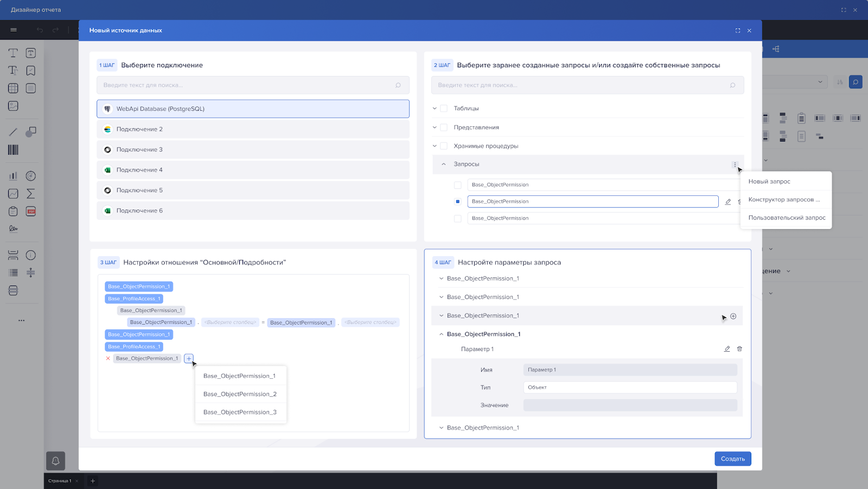Click the notification bell icon
868x489 pixels.
click(x=55, y=461)
